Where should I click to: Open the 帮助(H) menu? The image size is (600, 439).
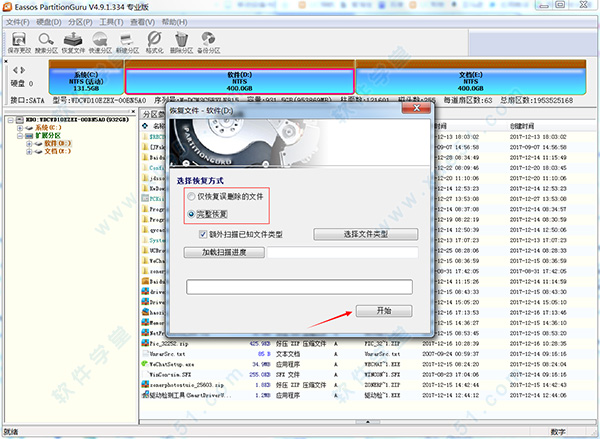tap(174, 22)
